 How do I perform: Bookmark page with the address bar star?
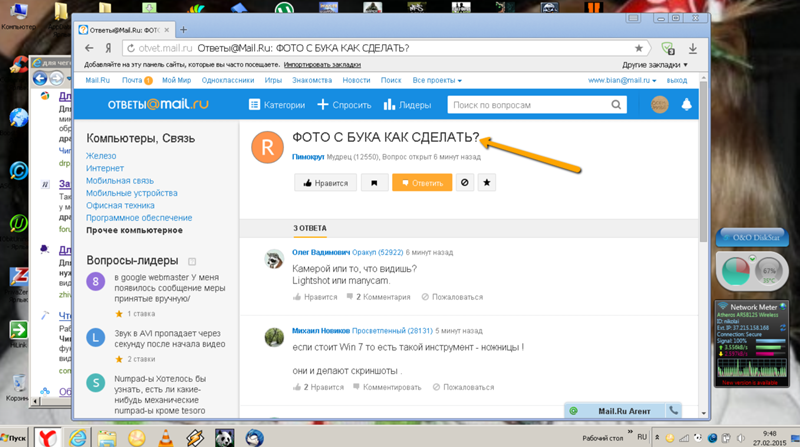[638, 48]
